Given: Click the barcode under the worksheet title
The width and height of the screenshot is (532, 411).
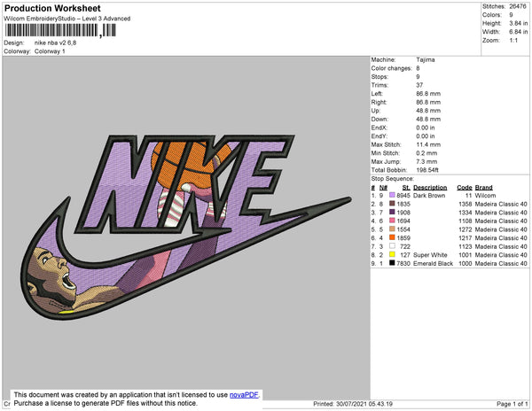Looking at the screenshot, I should point(60,30).
